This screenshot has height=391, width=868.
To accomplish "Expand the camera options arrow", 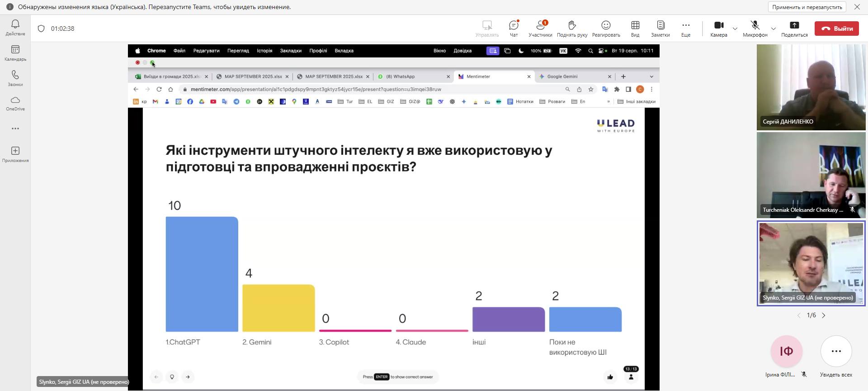I will coord(735,29).
